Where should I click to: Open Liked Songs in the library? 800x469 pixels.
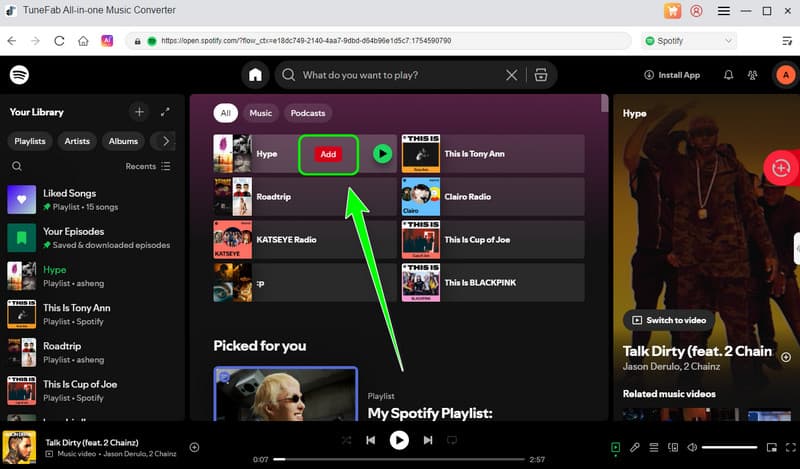[x=92, y=200]
